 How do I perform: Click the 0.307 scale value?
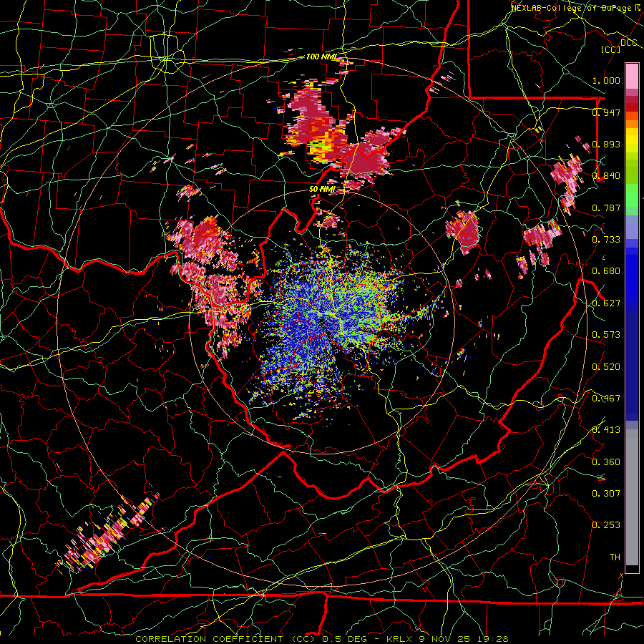[606, 494]
